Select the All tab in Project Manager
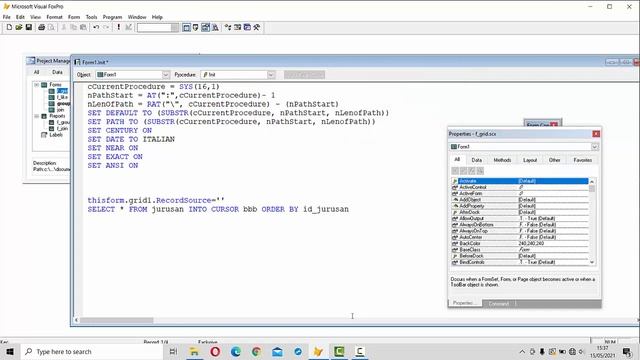This screenshot has height=360, width=640. pos(36,72)
